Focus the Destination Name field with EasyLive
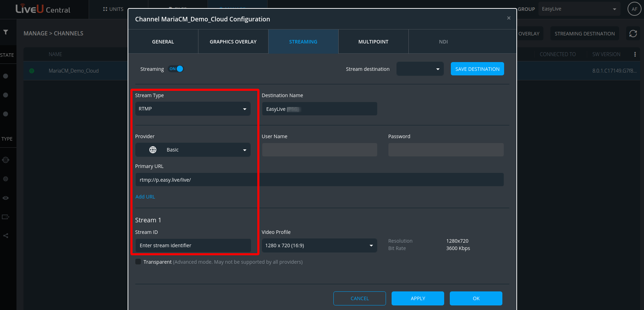This screenshot has height=310, width=644. (x=319, y=109)
